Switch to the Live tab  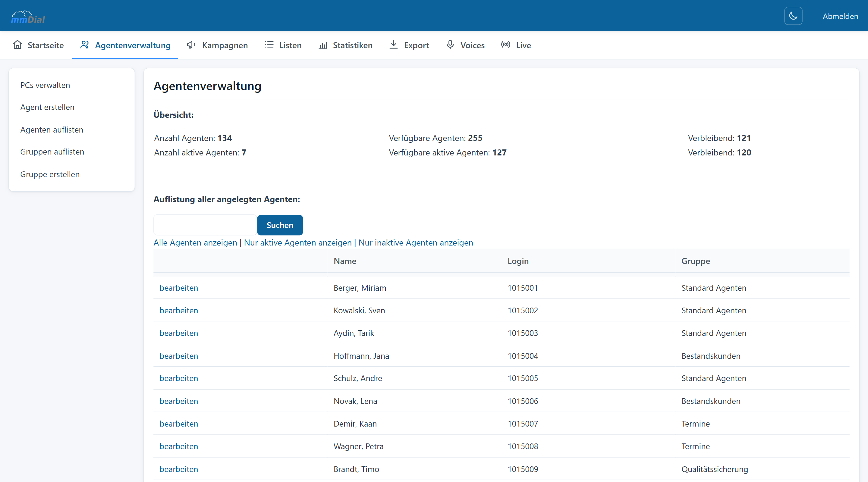[516, 45]
